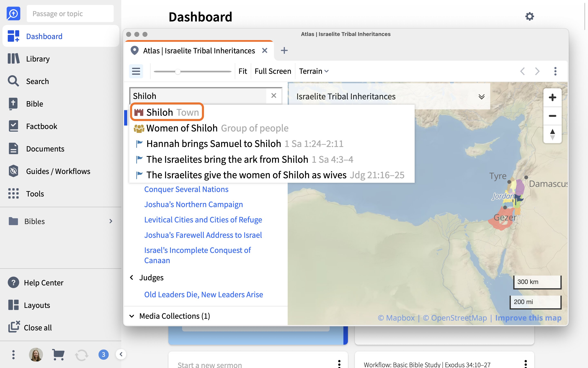Open the Atlas panel menu
588x368 pixels.
(x=555, y=71)
